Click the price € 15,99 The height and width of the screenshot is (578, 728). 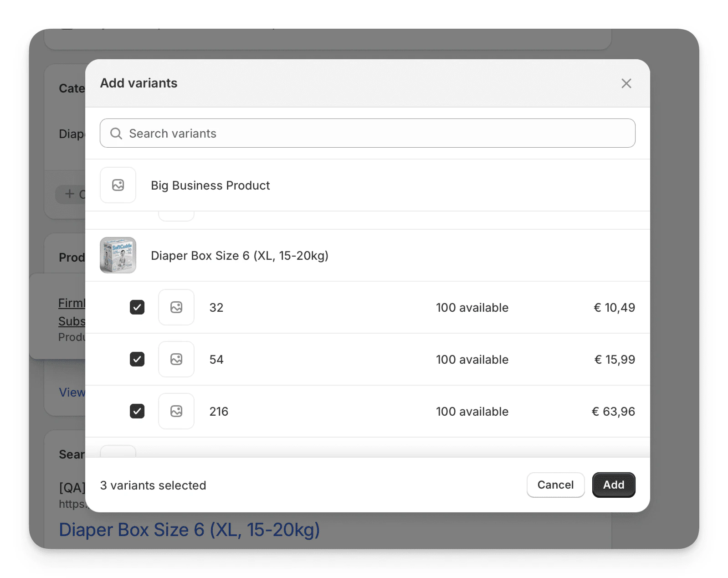(615, 360)
